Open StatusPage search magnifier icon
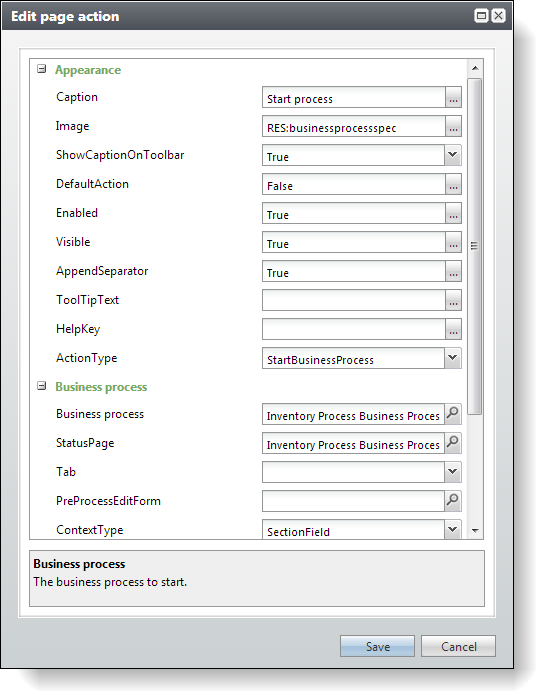This screenshot has width=536, height=691. tap(453, 443)
